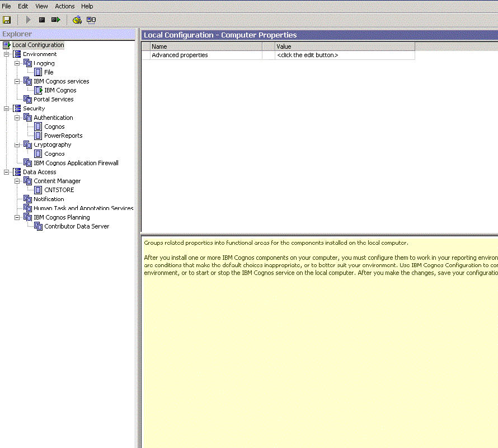The height and width of the screenshot is (448, 498).
Task: Collapse the Security tree node
Action: point(6,109)
